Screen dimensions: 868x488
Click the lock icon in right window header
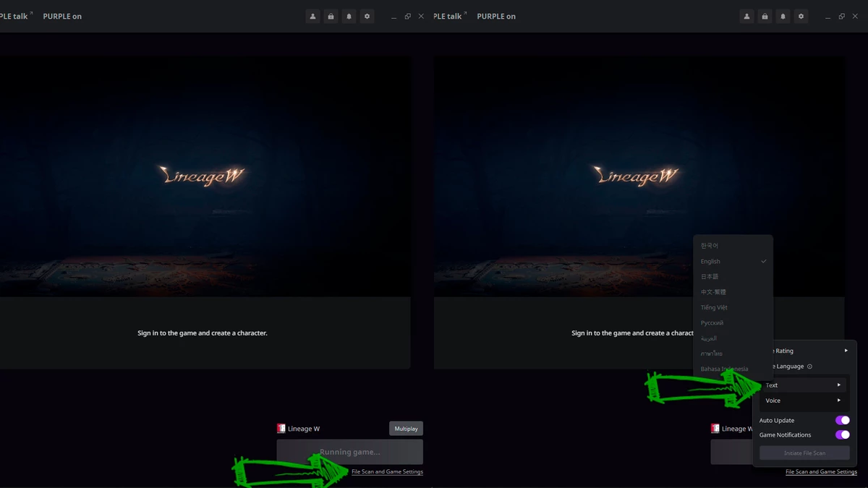coord(765,16)
